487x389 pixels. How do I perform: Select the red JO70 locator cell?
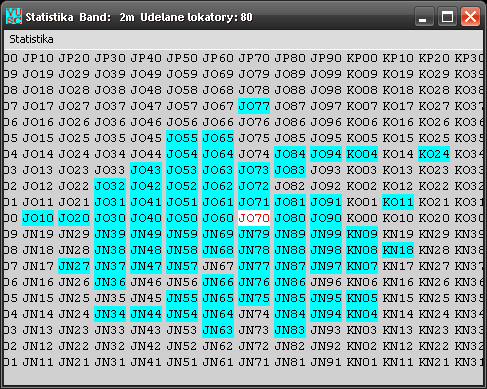pyautogui.click(x=254, y=218)
